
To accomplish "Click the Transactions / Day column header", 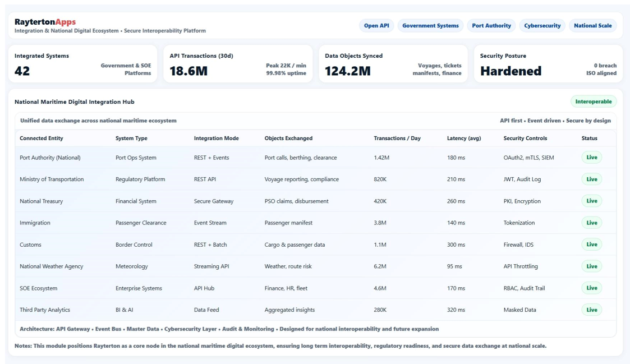I will (397, 139).
